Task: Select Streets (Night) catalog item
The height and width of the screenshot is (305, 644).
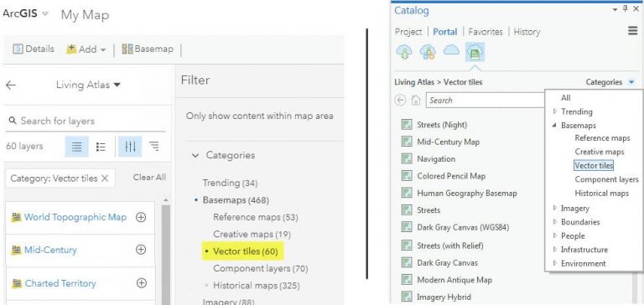Action: [x=434, y=125]
